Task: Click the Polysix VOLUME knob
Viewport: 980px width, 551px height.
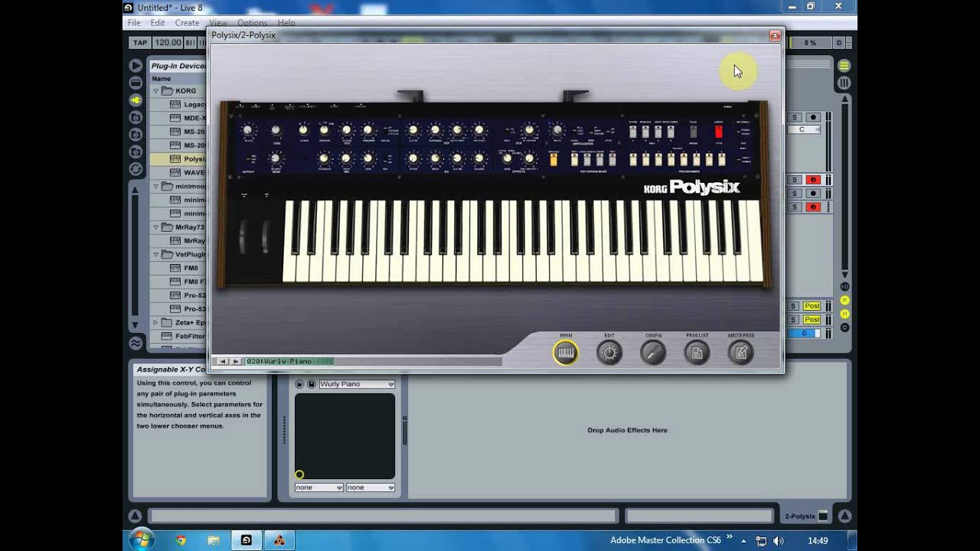Action: 247,132
